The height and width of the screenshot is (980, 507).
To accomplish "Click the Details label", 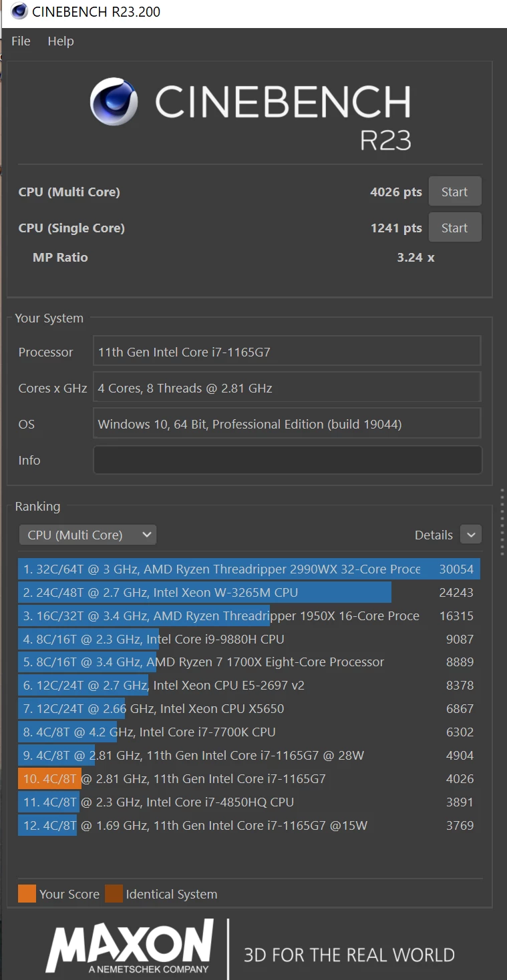I will [x=434, y=535].
